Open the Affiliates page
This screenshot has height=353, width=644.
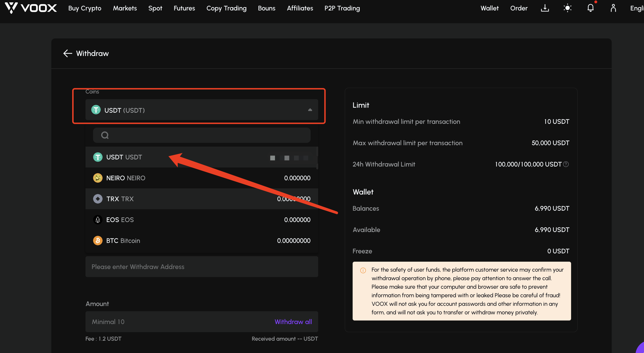point(300,8)
